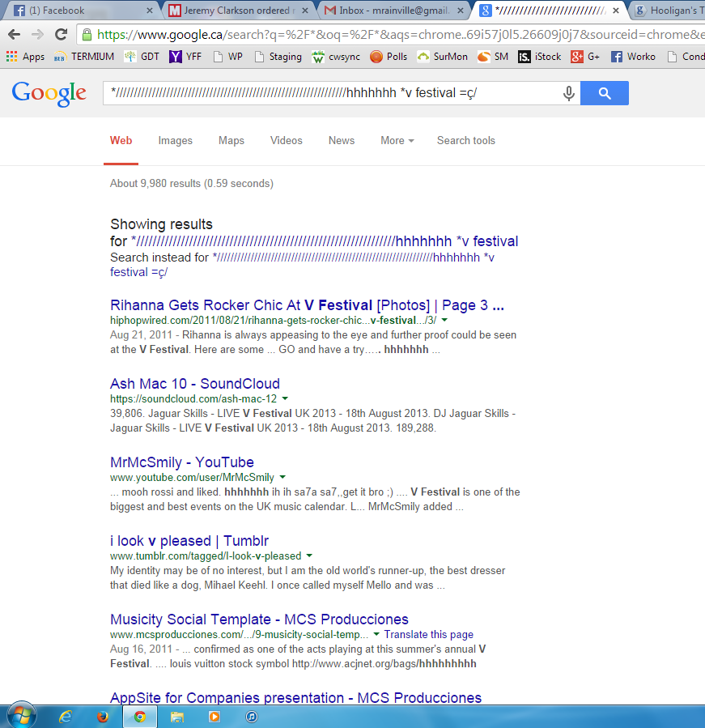Click the 'Showing results for' corrected query link
The width and height of the screenshot is (705, 728).
325,241
